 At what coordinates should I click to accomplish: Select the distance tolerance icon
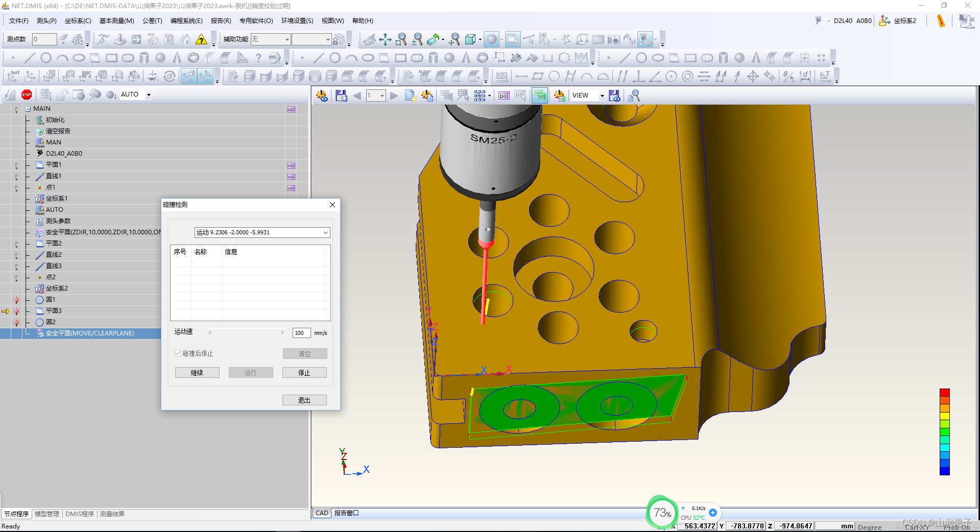pyautogui.click(x=805, y=77)
